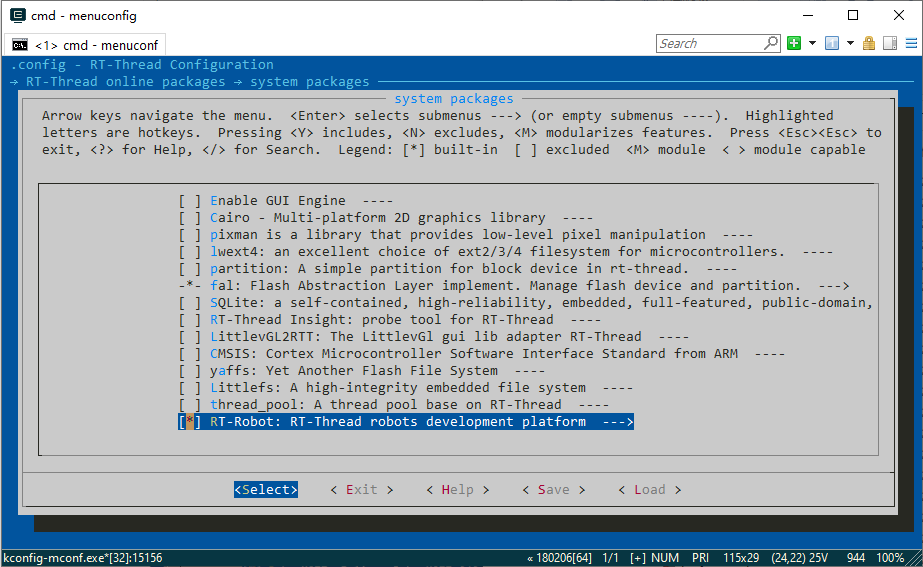Click the '[+]' status bar indicator
Screen dimensions: 923x567
(x=638, y=558)
